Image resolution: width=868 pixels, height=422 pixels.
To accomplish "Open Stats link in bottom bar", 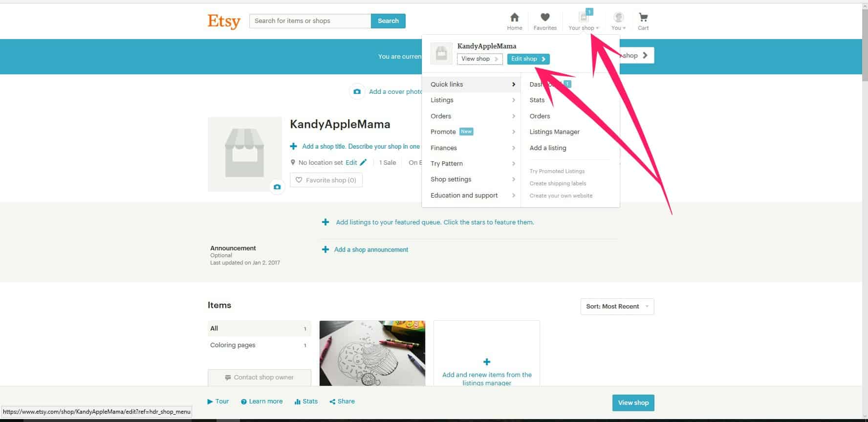I will pos(306,401).
